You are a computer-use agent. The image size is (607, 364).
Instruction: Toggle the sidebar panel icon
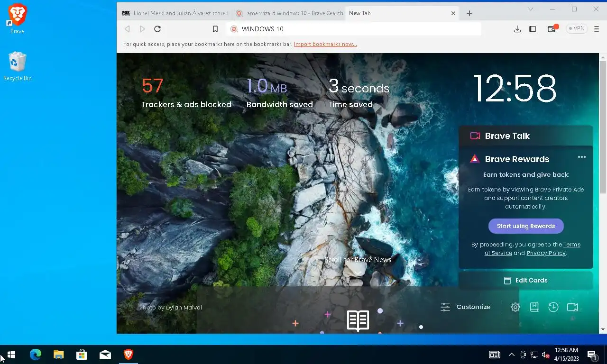[533, 29]
